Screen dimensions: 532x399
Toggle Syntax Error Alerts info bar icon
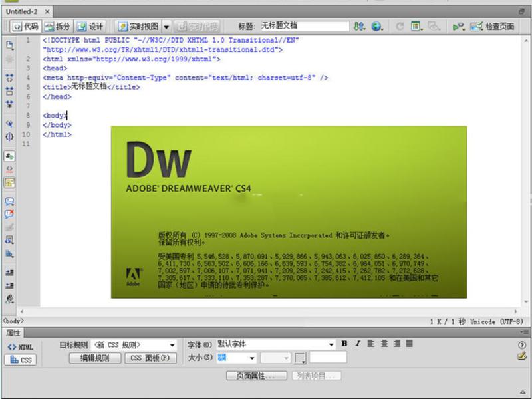(9, 182)
